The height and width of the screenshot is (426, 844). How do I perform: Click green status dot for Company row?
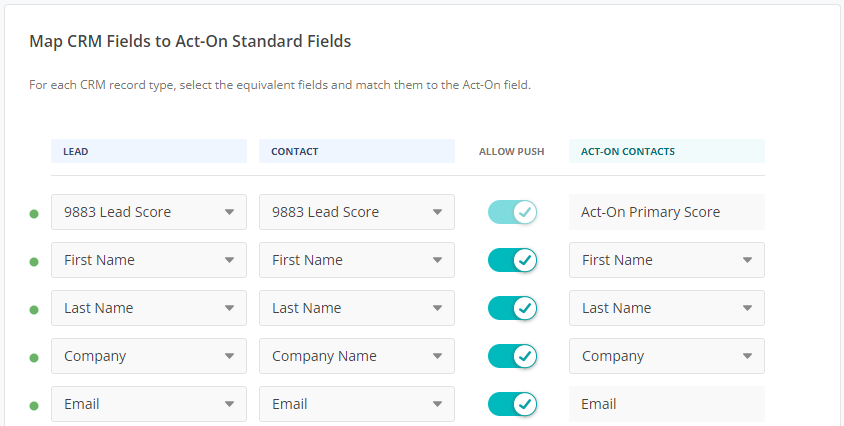(34, 358)
